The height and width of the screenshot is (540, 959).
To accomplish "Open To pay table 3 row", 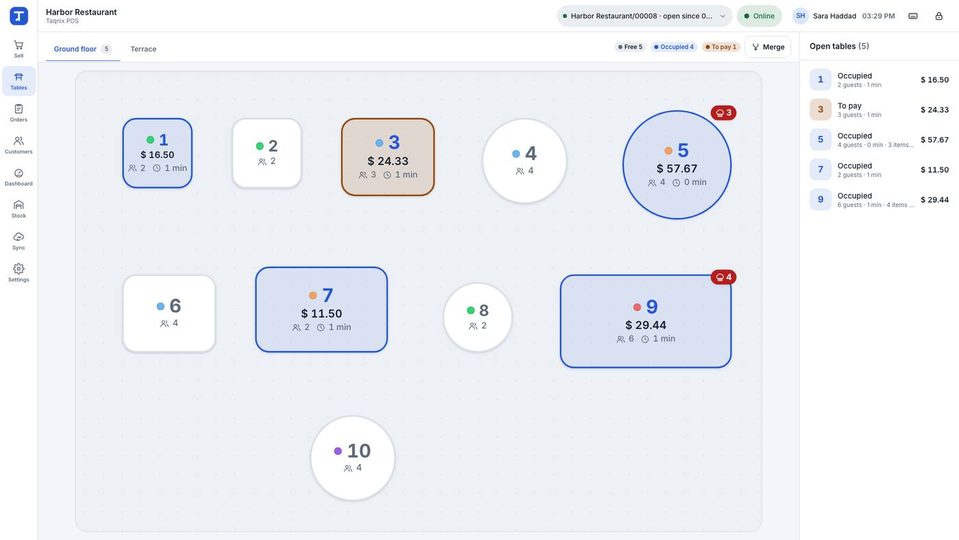I will click(x=879, y=109).
